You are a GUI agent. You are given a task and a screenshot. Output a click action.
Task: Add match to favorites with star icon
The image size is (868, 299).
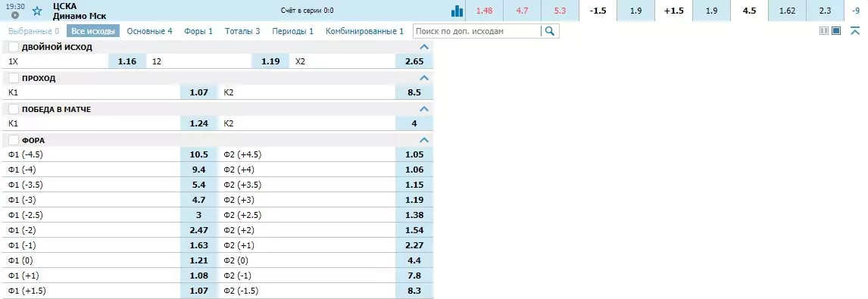37,11
